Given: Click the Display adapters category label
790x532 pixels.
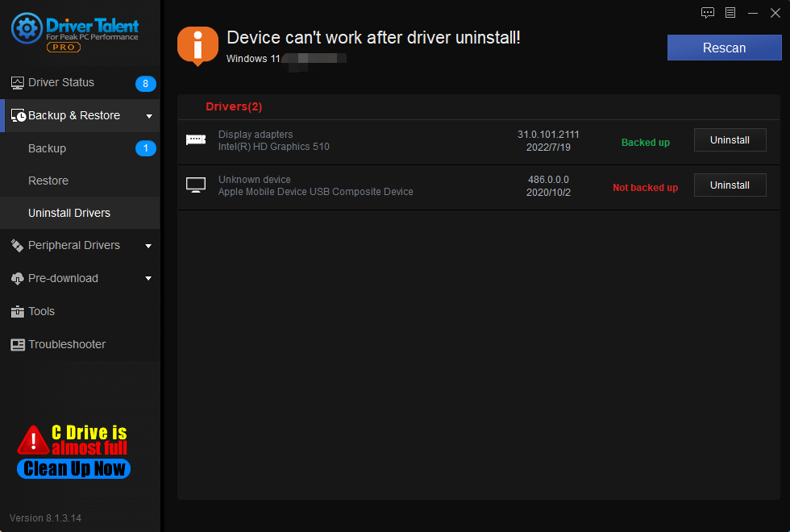Looking at the screenshot, I should click(x=256, y=135).
